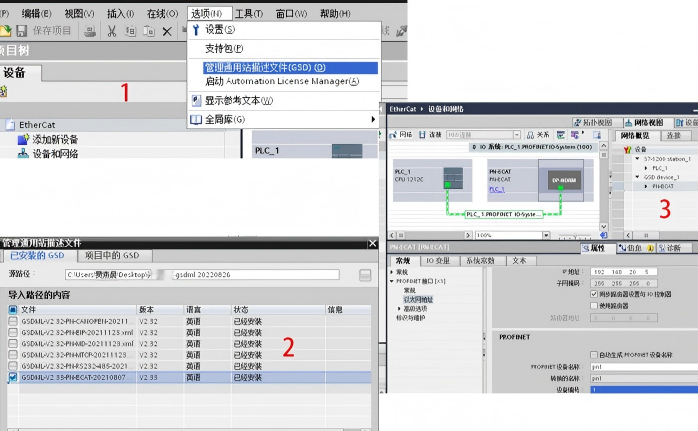698x431 pixels.
Task: Click horizontal scrollbar in network view
Action: pos(431,235)
